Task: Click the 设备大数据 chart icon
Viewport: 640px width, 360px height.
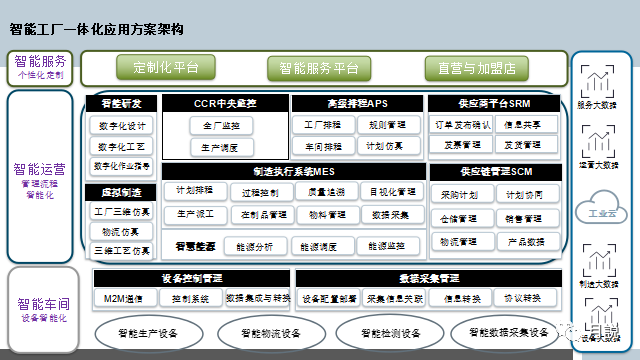Action: click(601, 315)
